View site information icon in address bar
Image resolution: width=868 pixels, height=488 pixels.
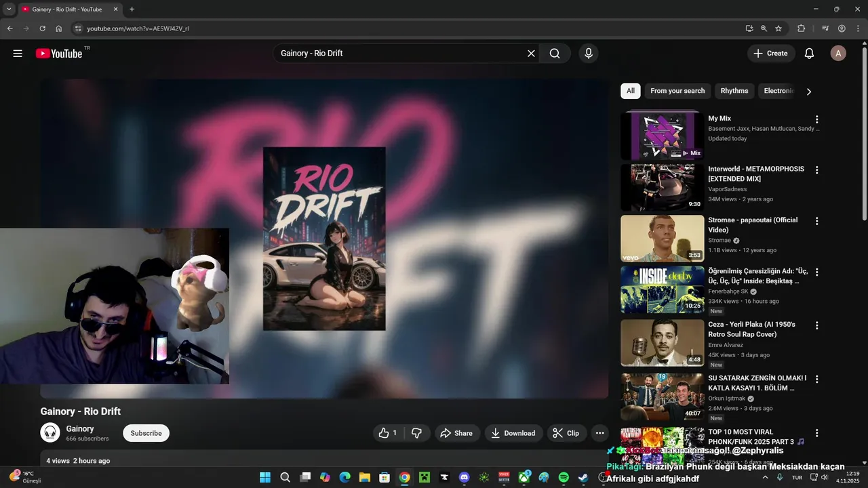tap(78, 28)
